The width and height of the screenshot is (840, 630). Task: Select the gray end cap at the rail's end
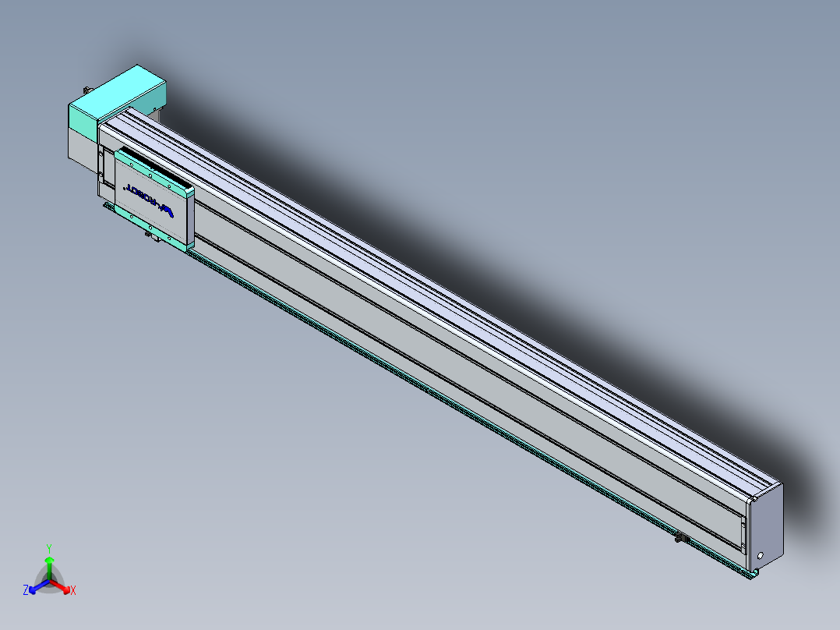pos(766,526)
